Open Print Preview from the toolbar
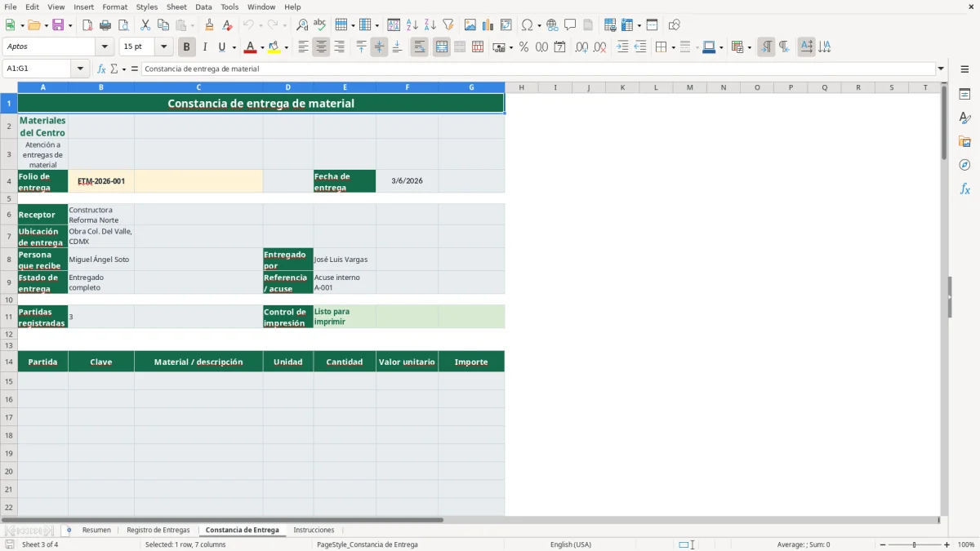 [122, 25]
